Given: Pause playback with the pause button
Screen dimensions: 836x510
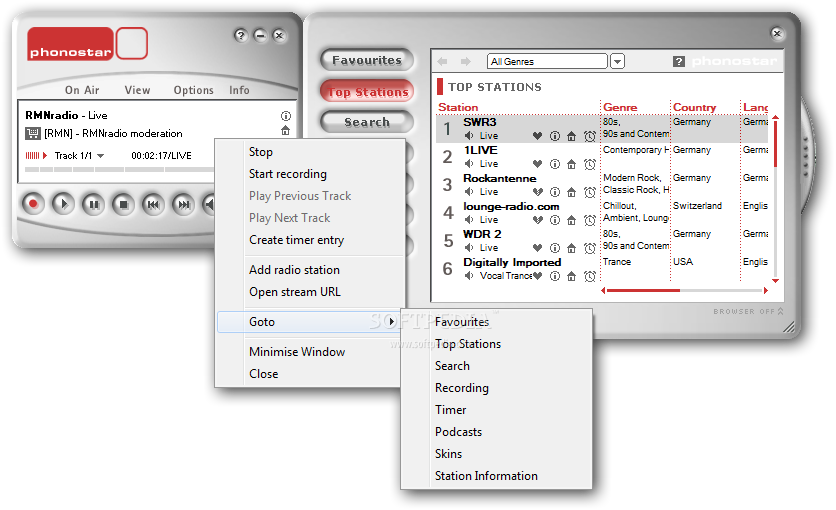Looking at the screenshot, I should [x=93, y=204].
